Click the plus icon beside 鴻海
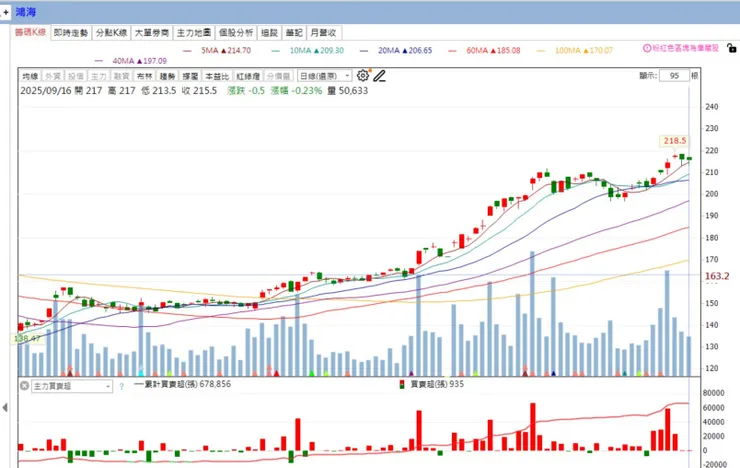 click(x=5, y=12)
